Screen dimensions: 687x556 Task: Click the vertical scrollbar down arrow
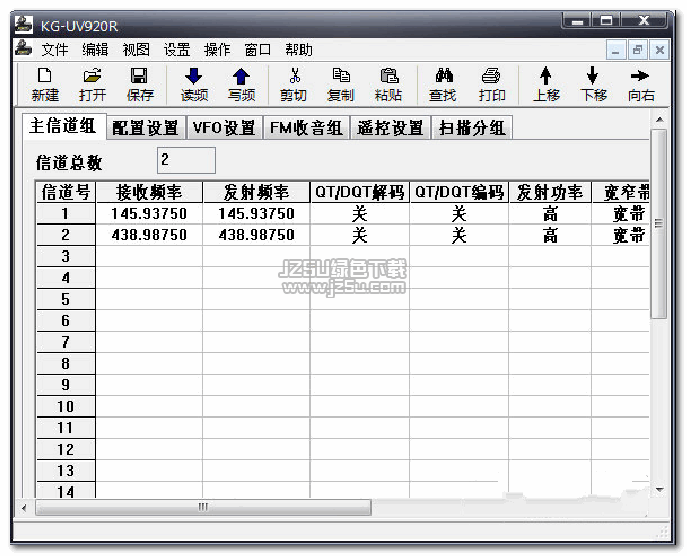[659, 490]
